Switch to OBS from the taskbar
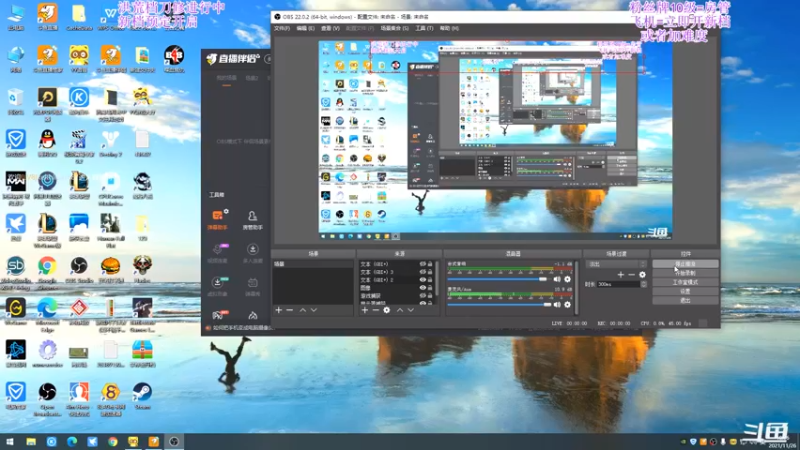 point(174,441)
